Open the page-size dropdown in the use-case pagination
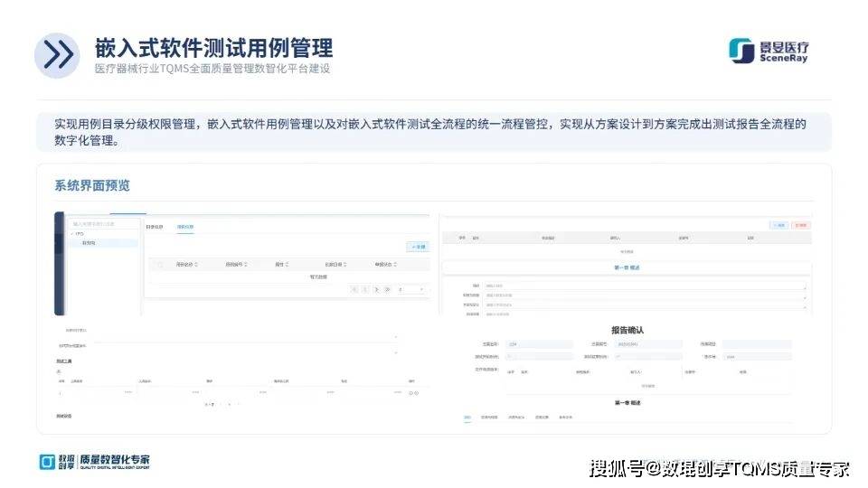 click(x=410, y=289)
